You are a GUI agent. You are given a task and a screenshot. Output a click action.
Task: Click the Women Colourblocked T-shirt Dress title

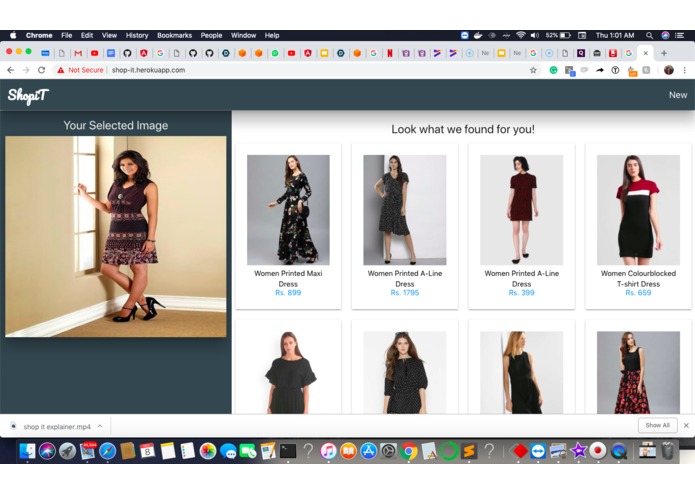638,279
